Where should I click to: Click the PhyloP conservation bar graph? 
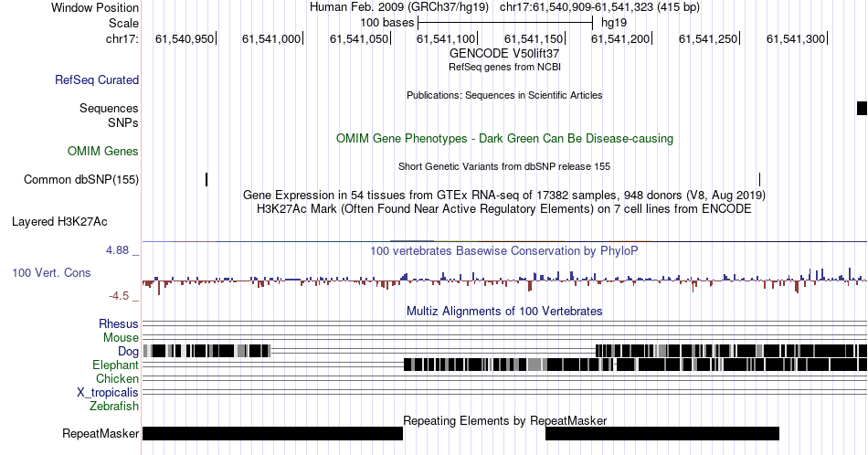coord(504,280)
